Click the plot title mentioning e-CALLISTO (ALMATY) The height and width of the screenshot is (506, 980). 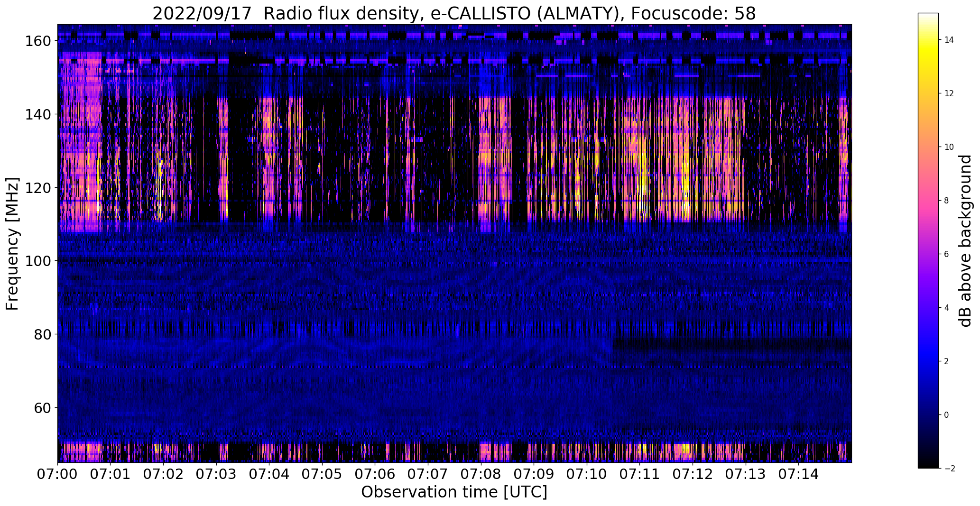(454, 13)
